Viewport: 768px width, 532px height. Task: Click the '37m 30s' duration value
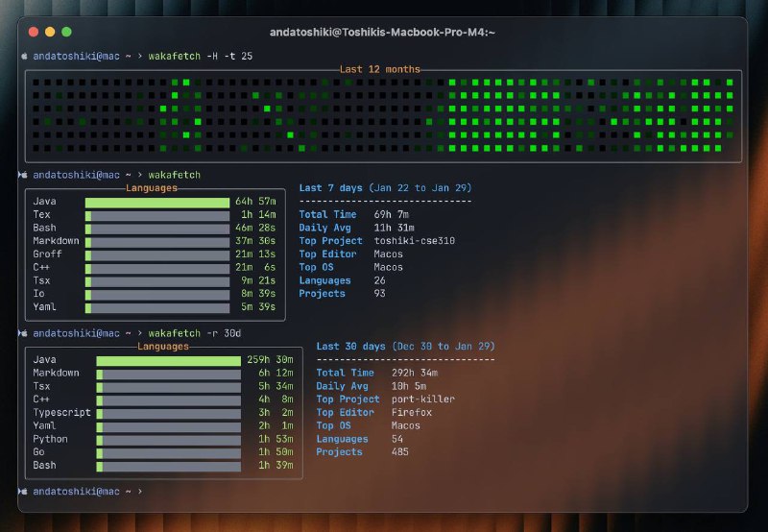255,240
